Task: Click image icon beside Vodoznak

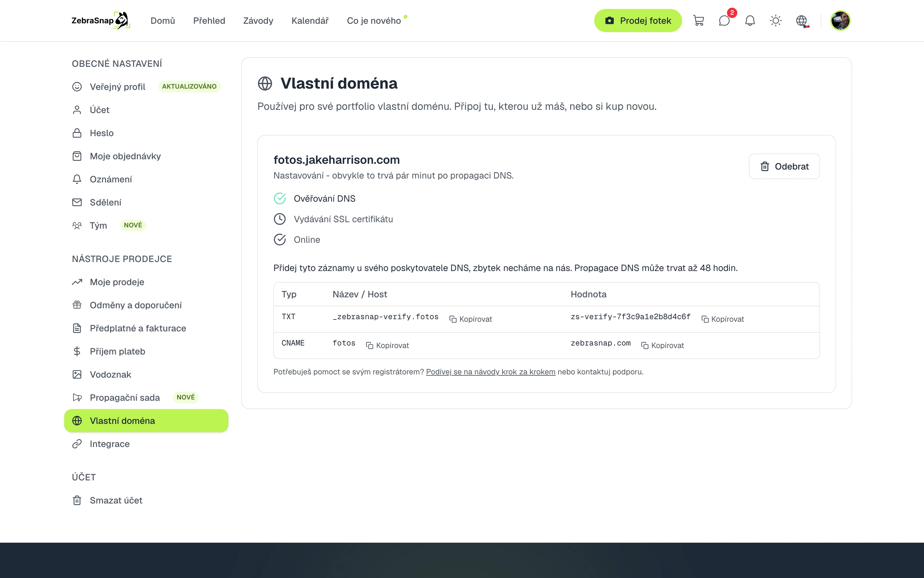Action: tap(77, 375)
